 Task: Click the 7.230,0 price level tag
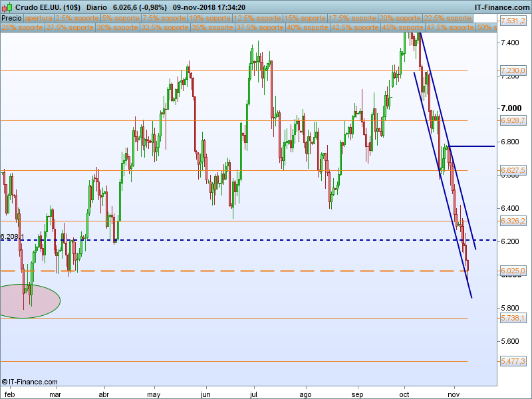pyautogui.click(x=513, y=70)
